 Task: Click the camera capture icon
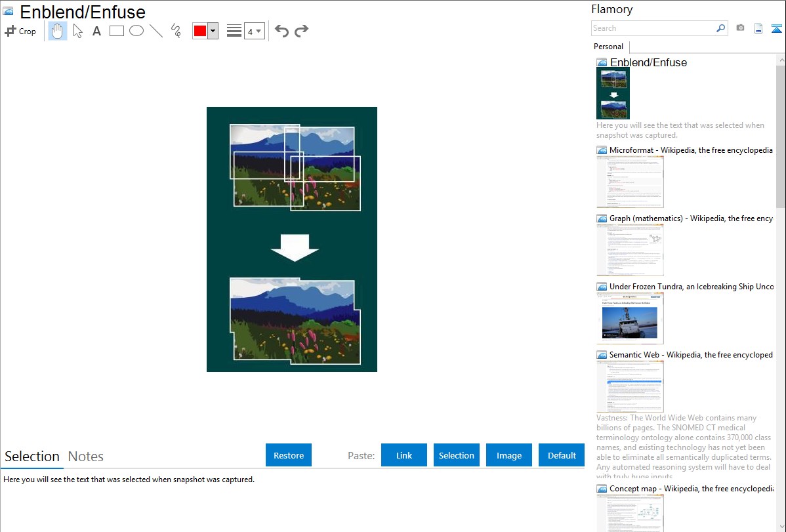(740, 28)
